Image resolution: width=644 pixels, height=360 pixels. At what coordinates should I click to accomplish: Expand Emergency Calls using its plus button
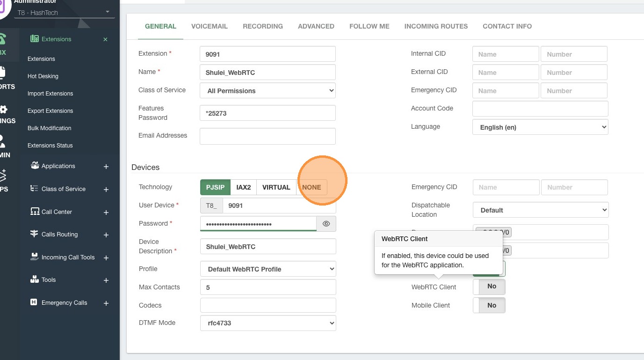106,303
